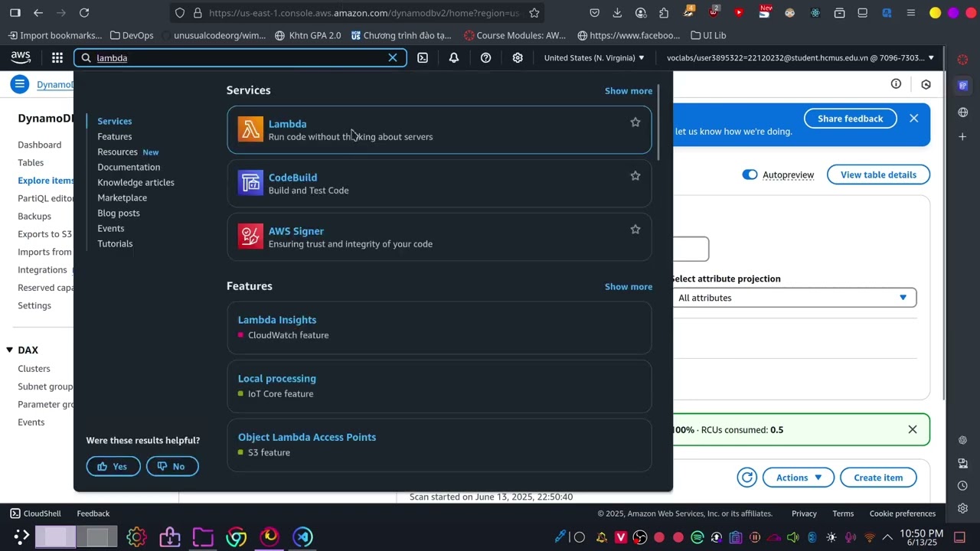The image size is (980, 551).
Task: Select the Blog posts filter
Action: coord(119,213)
